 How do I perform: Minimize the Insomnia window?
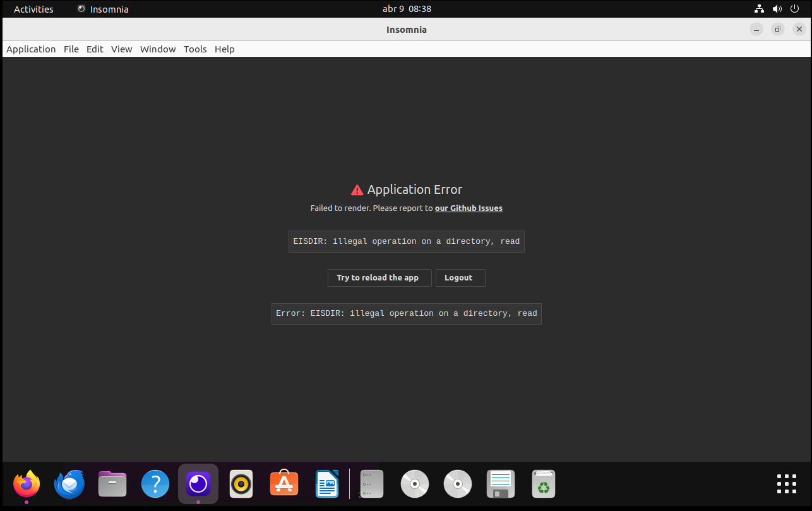click(756, 30)
